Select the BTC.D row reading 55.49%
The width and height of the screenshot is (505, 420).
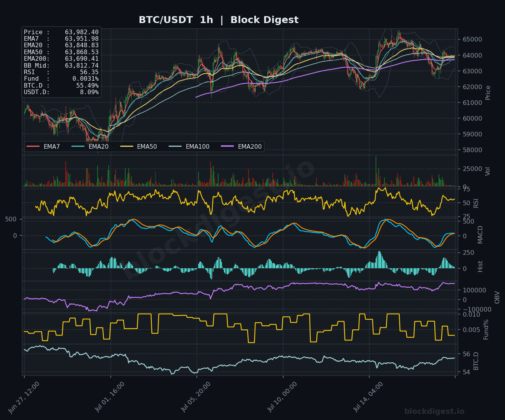(61, 85)
